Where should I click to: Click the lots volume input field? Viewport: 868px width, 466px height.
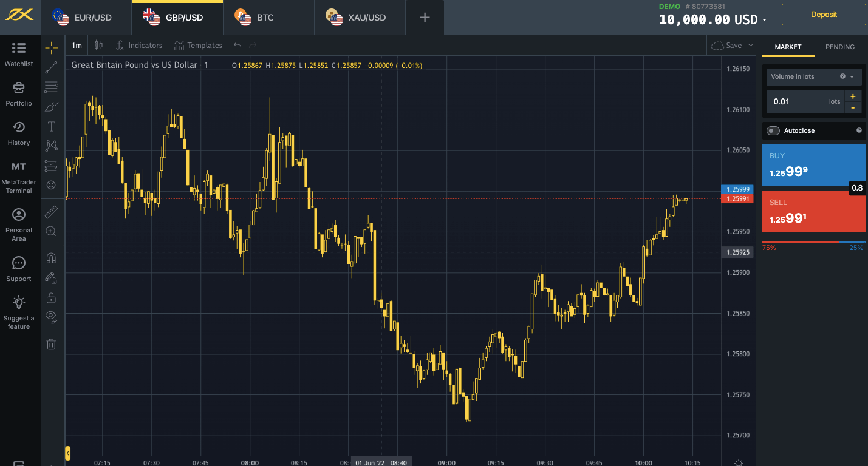point(796,101)
